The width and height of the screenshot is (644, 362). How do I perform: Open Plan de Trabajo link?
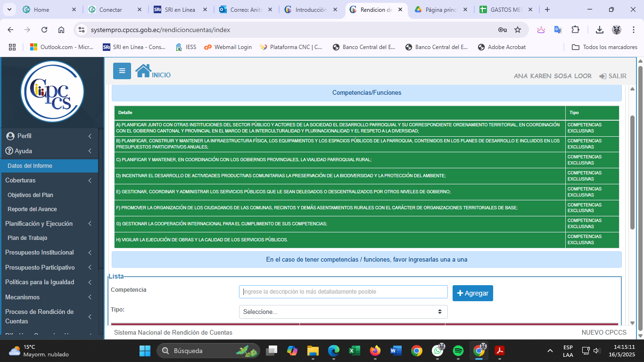coord(27,238)
